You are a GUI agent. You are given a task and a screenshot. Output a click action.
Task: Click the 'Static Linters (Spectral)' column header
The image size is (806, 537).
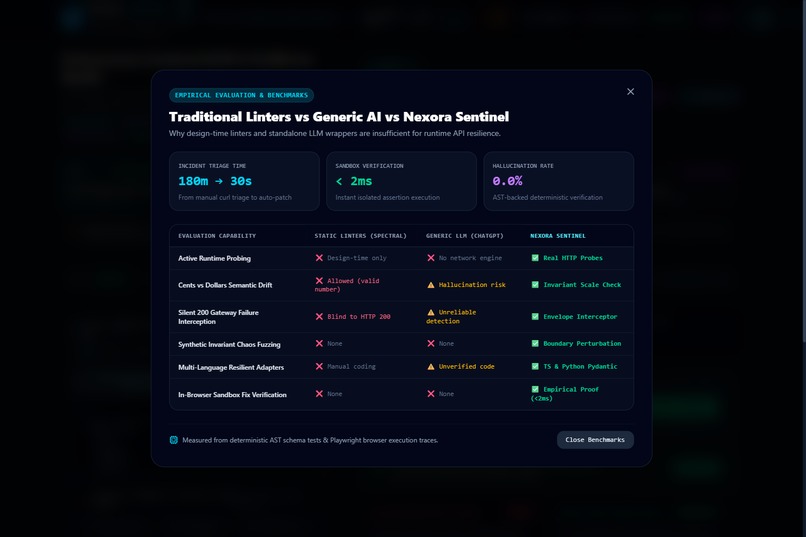360,236
